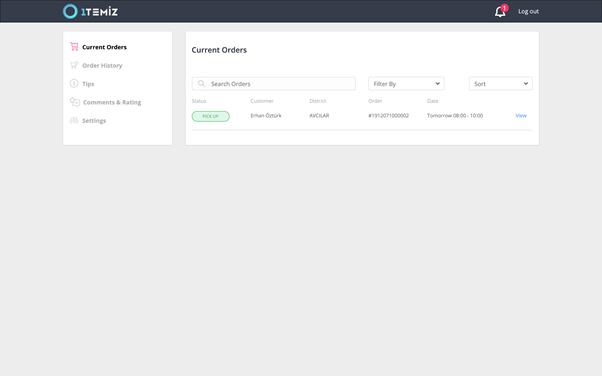The image size is (602, 376).
Task: Open Settings from sidebar
Action: point(94,121)
